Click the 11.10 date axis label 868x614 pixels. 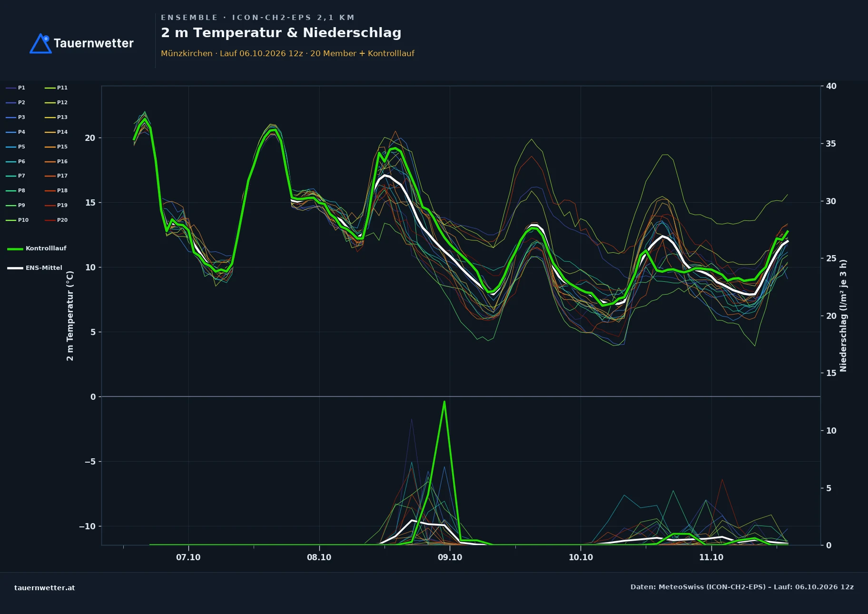pos(711,557)
